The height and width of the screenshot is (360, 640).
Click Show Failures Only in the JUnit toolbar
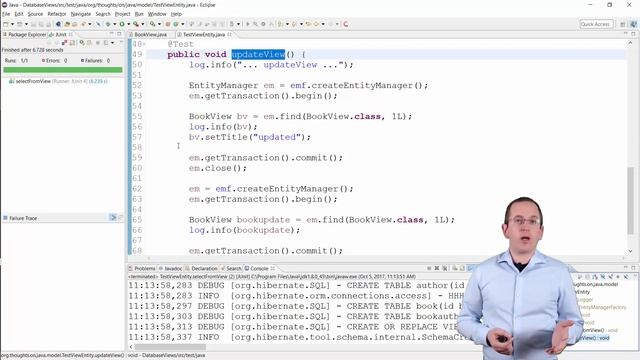coord(64,42)
